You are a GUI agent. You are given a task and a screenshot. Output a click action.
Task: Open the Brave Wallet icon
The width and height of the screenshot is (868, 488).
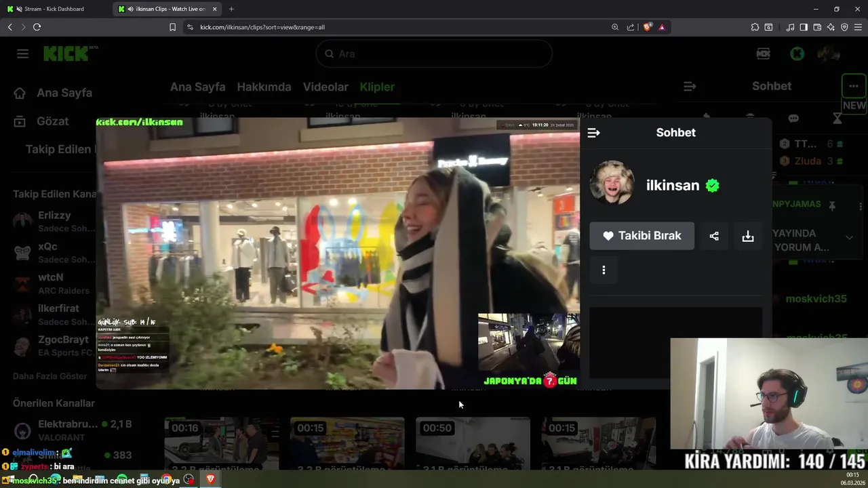click(817, 27)
